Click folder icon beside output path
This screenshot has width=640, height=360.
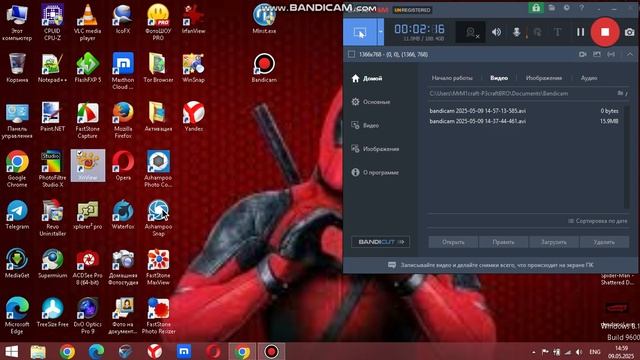tap(620, 93)
